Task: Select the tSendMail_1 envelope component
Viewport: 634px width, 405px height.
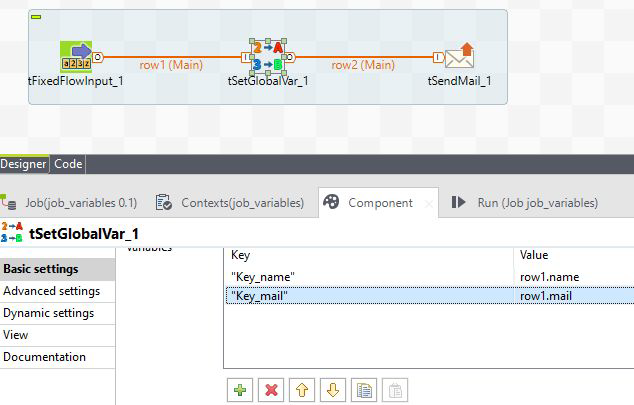Action: click(x=459, y=55)
